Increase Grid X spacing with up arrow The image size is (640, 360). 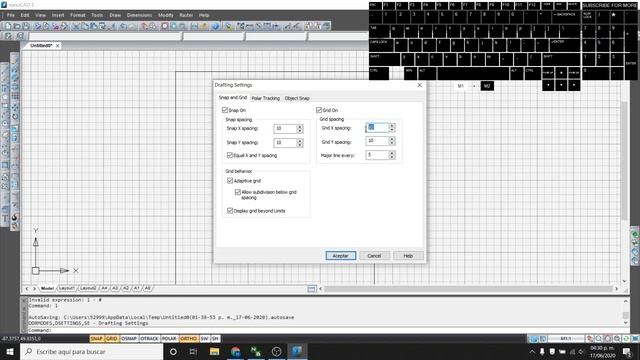tap(392, 126)
